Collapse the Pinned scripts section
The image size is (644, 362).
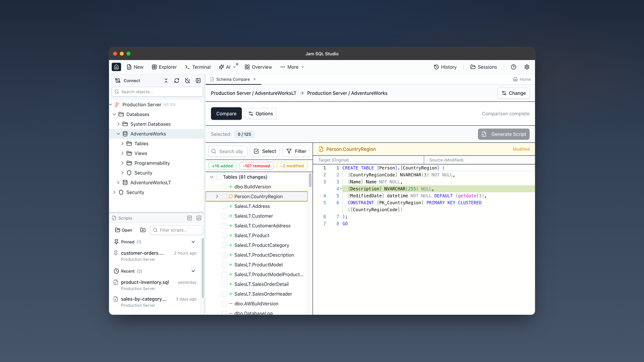coord(193,242)
